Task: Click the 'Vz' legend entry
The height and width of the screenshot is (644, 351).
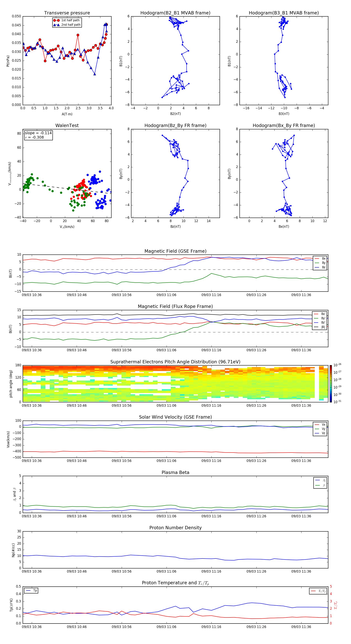Action: [x=320, y=433]
